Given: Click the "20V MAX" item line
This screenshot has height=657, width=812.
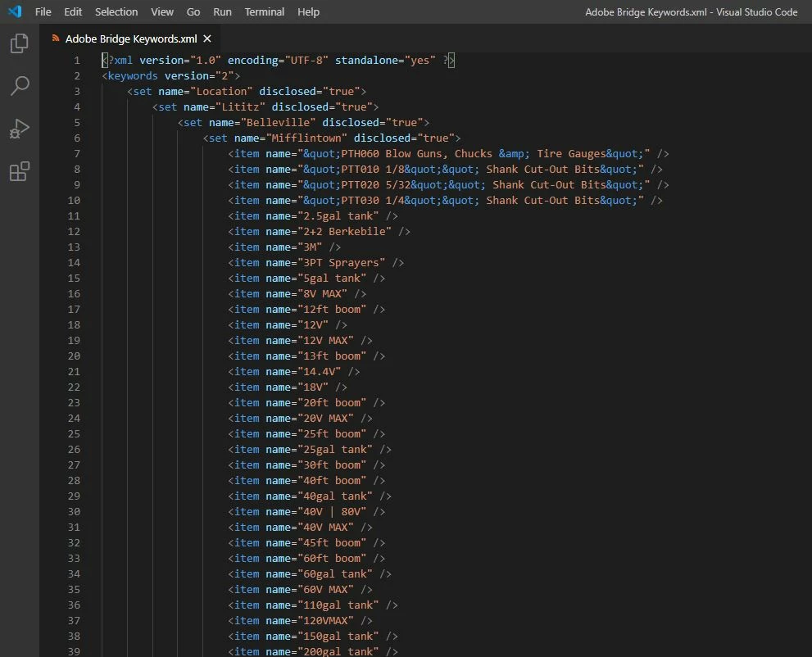Looking at the screenshot, I should (301, 419).
